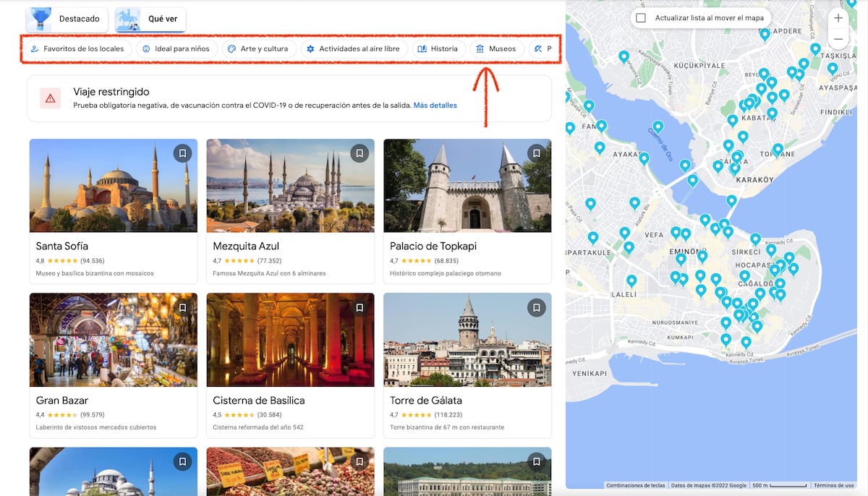Click the Cisterna de Basílica title
Image resolution: width=868 pixels, height=496 pixels.
point(259,401)
